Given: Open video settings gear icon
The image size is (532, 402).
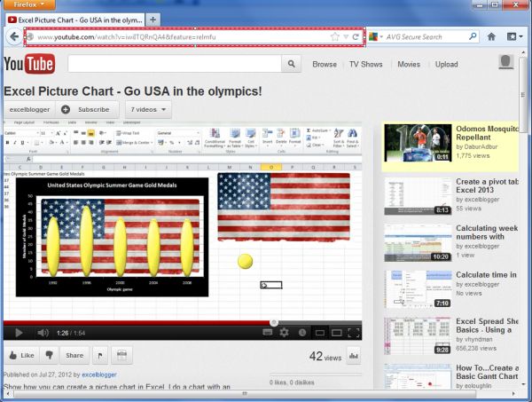Looking at the screenshot, I should click(x=285, y=333).
